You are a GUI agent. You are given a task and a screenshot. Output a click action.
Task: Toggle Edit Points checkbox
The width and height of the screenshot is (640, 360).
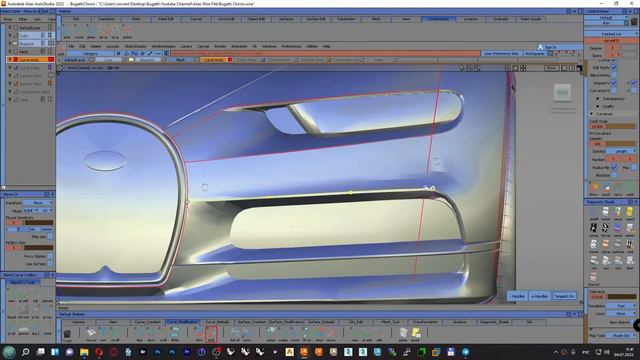click(613, 67)
